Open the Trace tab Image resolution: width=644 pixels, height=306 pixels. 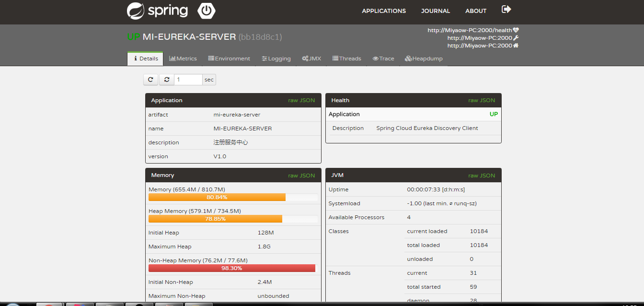(x=383, y=59)
